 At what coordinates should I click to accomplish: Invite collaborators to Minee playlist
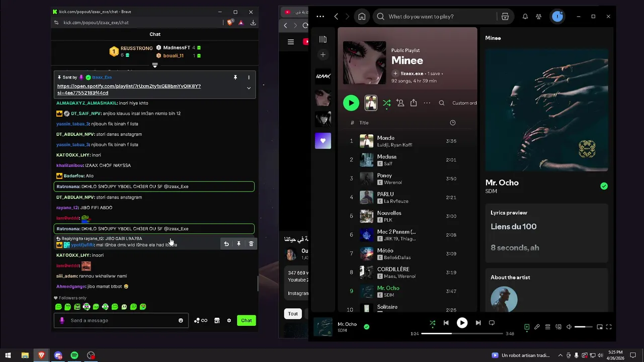pos(400,103)
